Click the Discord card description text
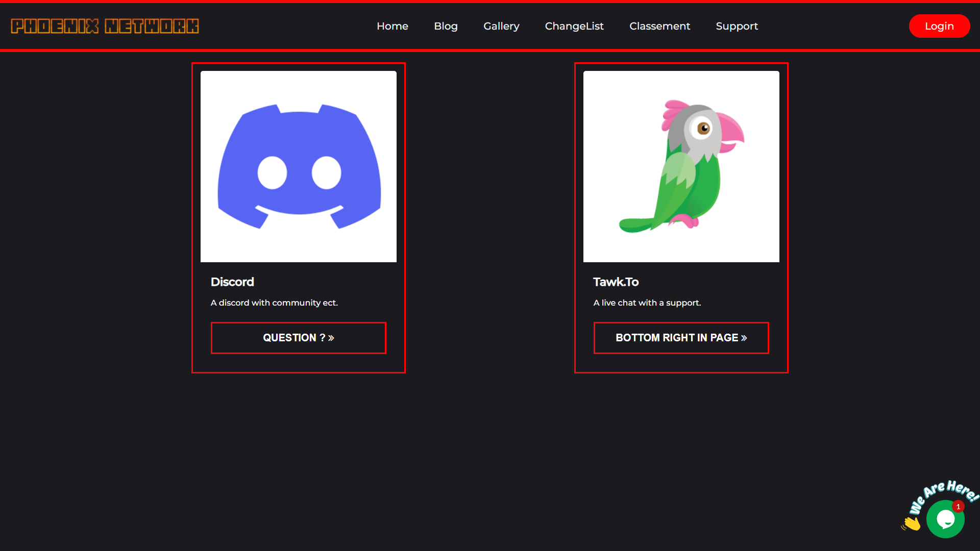 [274, 303]
